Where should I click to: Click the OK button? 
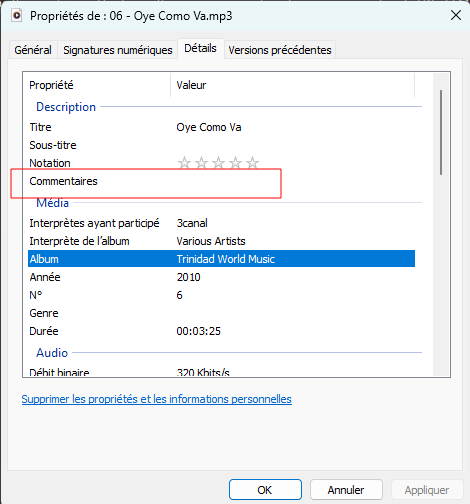click(265, 490)
